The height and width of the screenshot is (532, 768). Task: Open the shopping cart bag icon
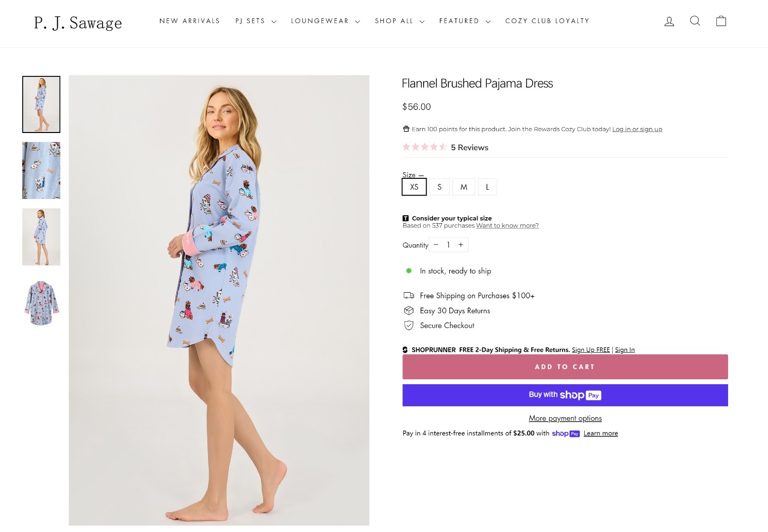click(721, 21)
